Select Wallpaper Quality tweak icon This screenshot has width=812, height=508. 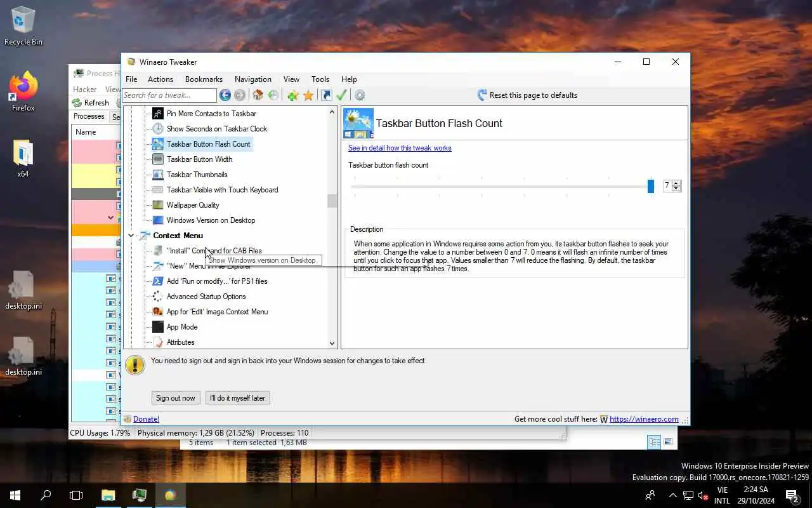157,205
